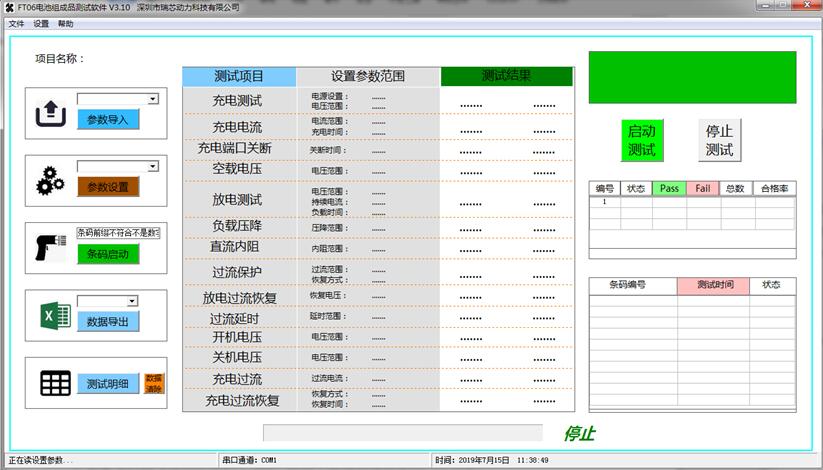This screenshot has height=470, width=823.
Task: Click the 合格率 column header
Action: coord(775,189)
